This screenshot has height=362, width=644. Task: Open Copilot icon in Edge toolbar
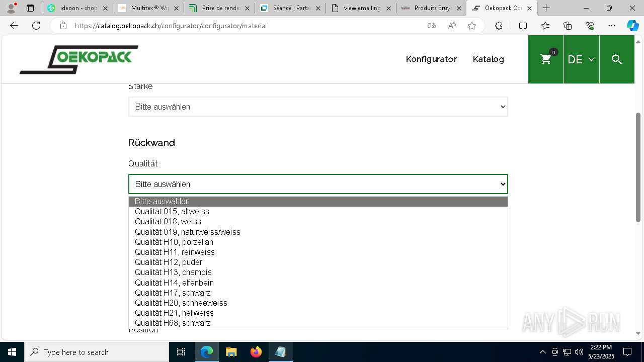tap(632, 26)
